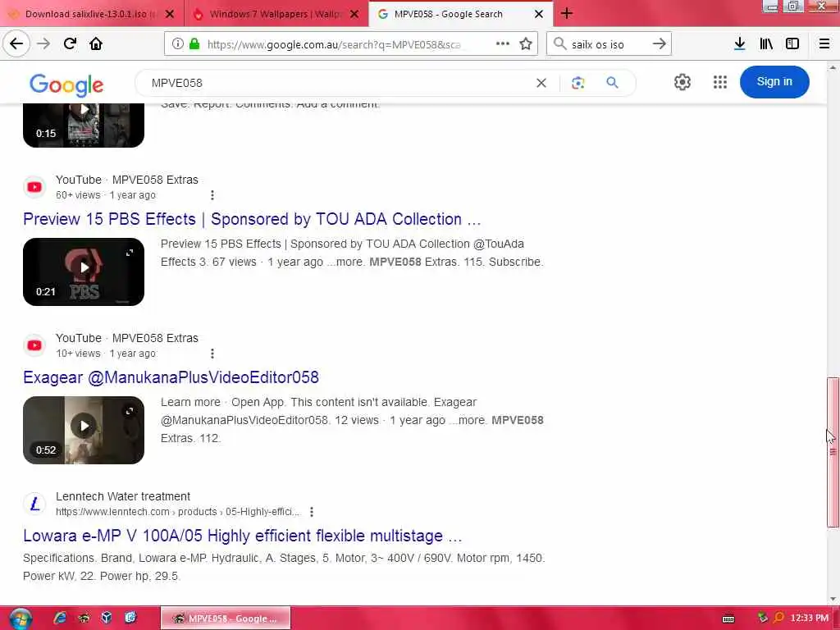This screenshot has width=840, height=630.
Task: Open the Firefox hamburger menu
Action: pyautogui.click(x=824, y=44)
